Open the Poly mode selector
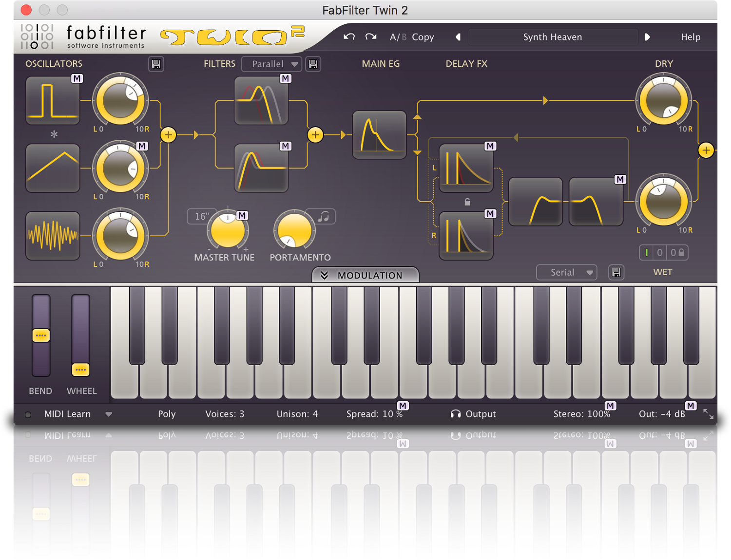 (167, 414)
